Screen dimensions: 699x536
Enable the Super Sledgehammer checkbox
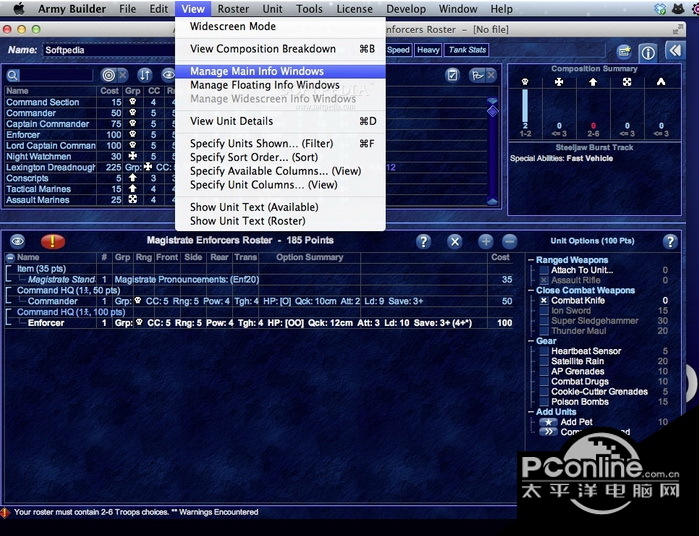(x=544, y=321)
